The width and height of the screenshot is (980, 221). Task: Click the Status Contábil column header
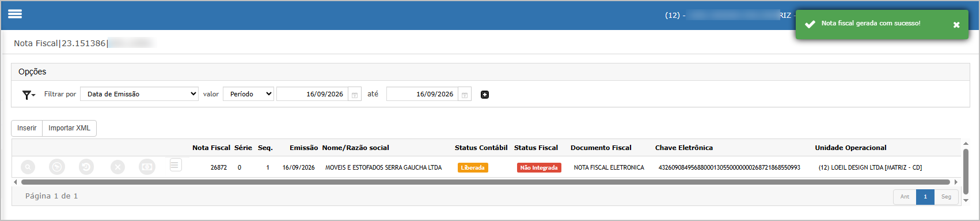(481, 148)
